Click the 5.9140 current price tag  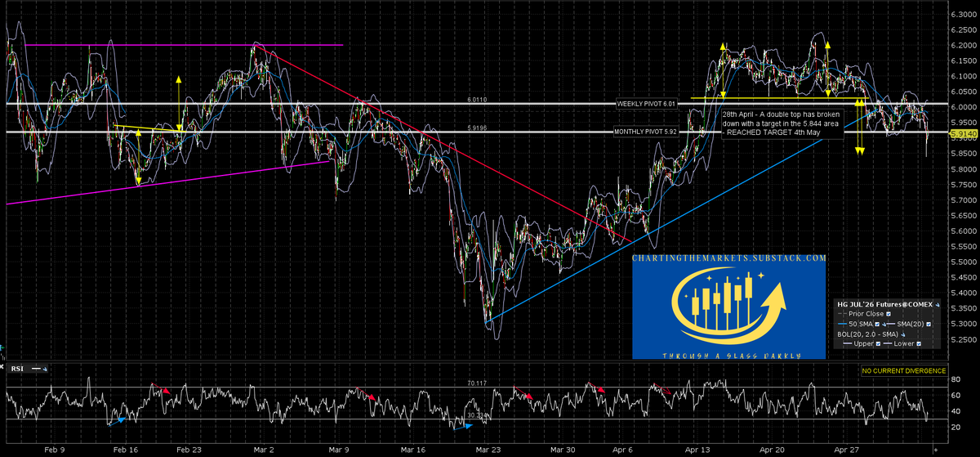pyautogui.click(x=964, y=132)
